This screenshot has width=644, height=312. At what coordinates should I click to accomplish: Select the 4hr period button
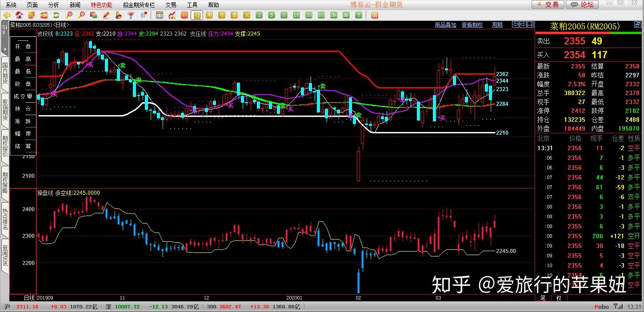pos(346,15)
